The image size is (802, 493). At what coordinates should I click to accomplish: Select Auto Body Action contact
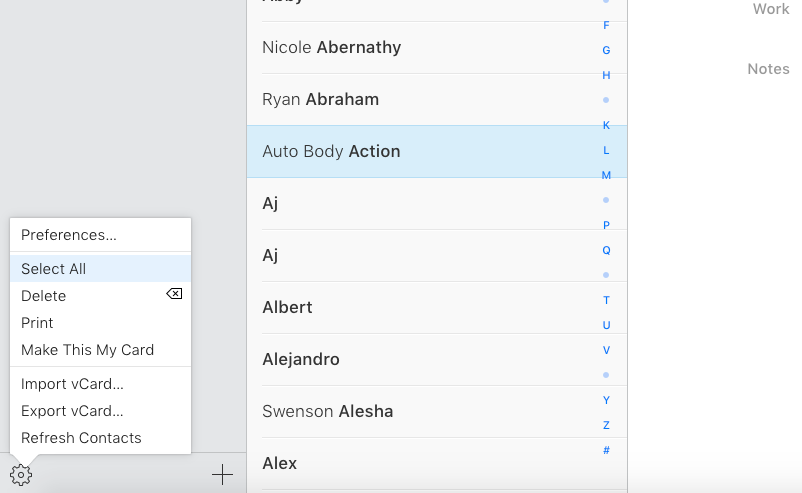click(x=331, y=151)
